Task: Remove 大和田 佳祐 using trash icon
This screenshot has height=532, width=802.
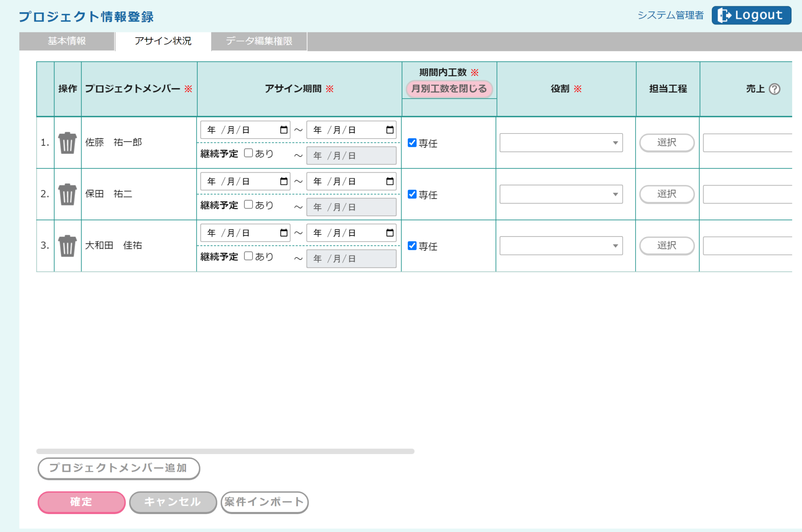Action: pyautogui.click(x=67, y=246)
